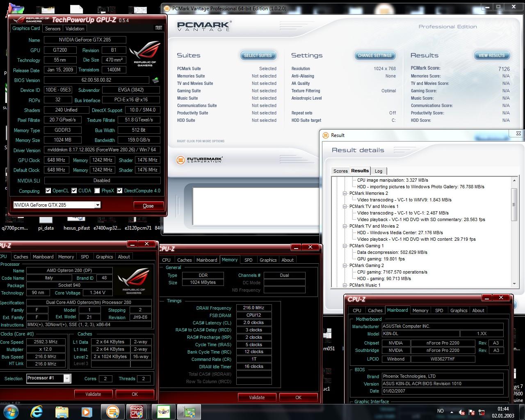This screenshot has width=525, height=420.
Task: Click 'HDD - gaming: 90.713 MB/s' row
Action: 384,278
